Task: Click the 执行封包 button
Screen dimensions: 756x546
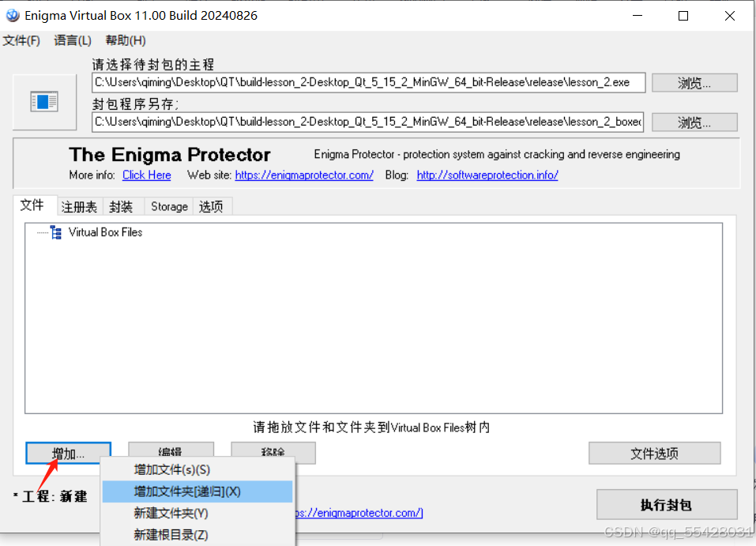Action: [x=667, y=505]
